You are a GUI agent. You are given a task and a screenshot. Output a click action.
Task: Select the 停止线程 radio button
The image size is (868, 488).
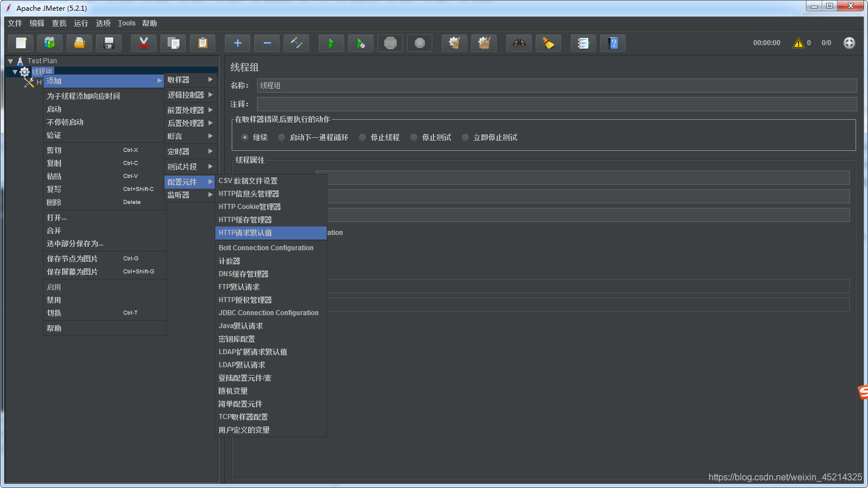(362, 137)
